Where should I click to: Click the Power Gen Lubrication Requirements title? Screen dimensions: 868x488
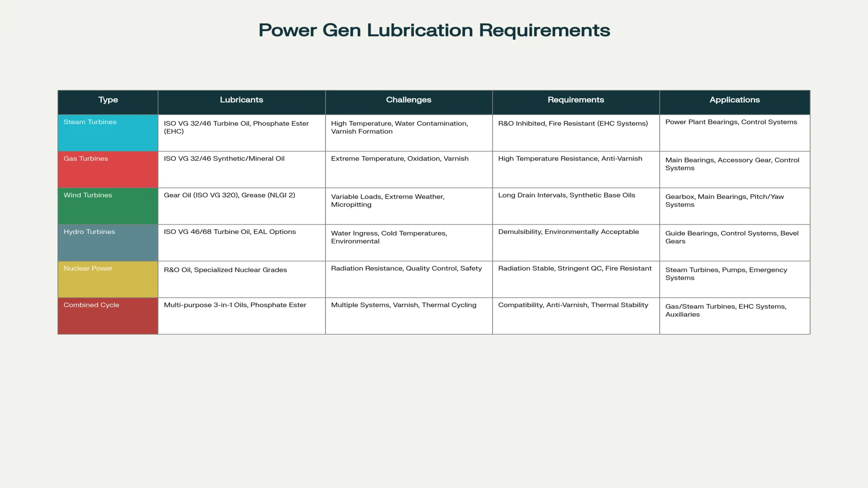pyautogui.click(x=434, y=30)
